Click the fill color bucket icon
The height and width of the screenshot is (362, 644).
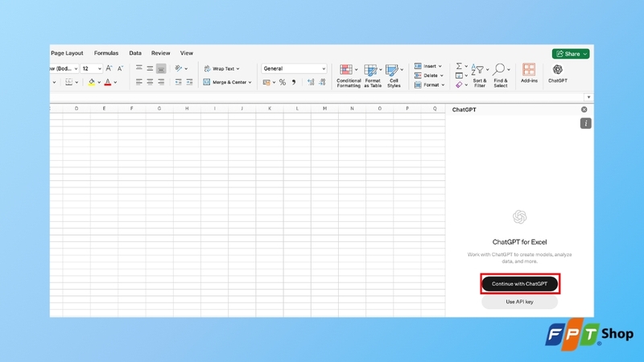click(92, 82)
